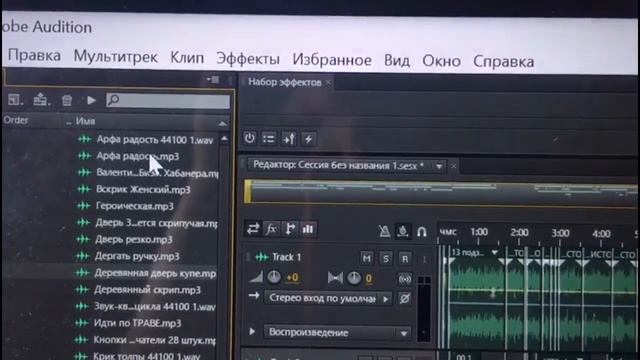This screenshot has height=360, width=640.
Task: Click the Track 1 volume knob
Action: click(274, 278)
